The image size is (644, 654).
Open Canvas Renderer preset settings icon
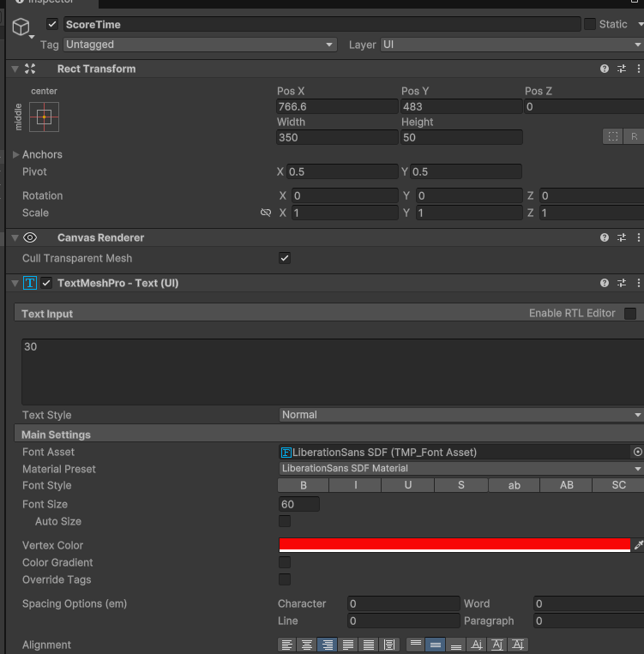point(622,237)
